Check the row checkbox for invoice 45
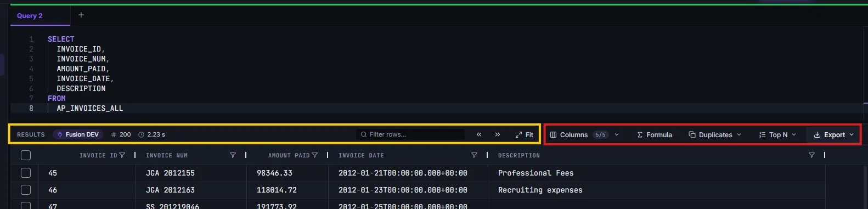 click(x=26, y=173)
